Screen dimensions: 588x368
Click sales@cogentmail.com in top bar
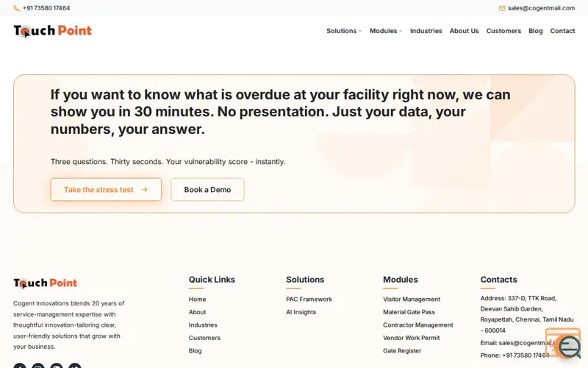541,8
